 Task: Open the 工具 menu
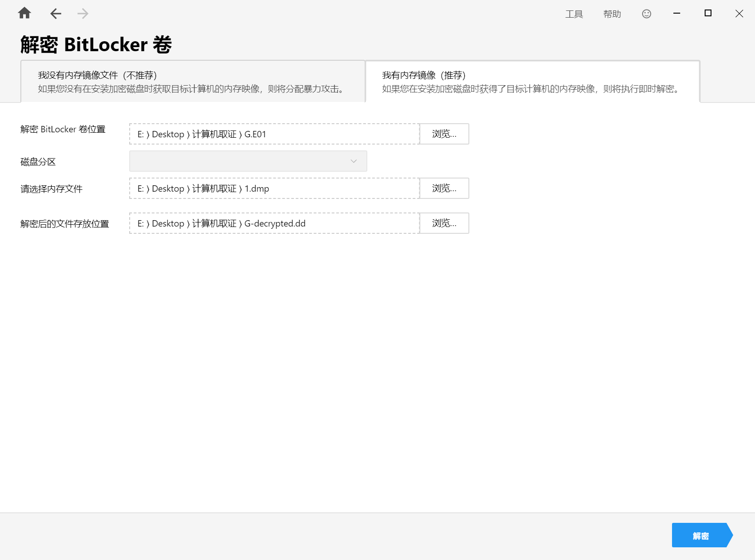tap(574, 14)
